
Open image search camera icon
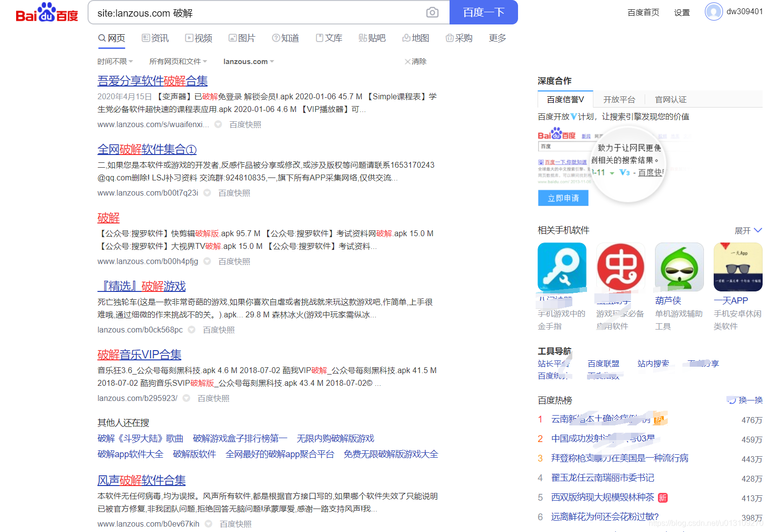pyautogui.click(x=432, y=12)
